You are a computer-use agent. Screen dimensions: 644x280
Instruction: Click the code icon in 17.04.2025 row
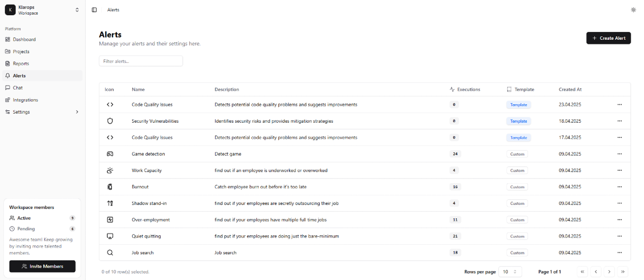[x=110, y=138]
